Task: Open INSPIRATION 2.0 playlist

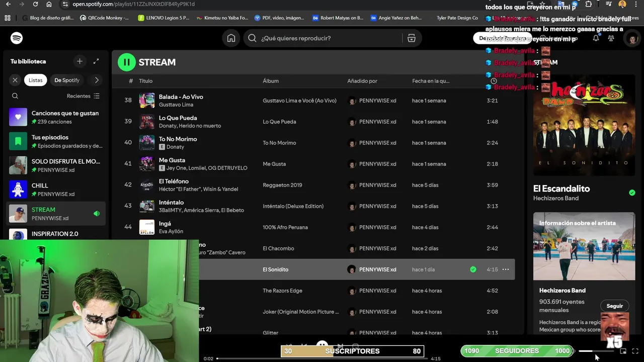Action: point(57,234)
